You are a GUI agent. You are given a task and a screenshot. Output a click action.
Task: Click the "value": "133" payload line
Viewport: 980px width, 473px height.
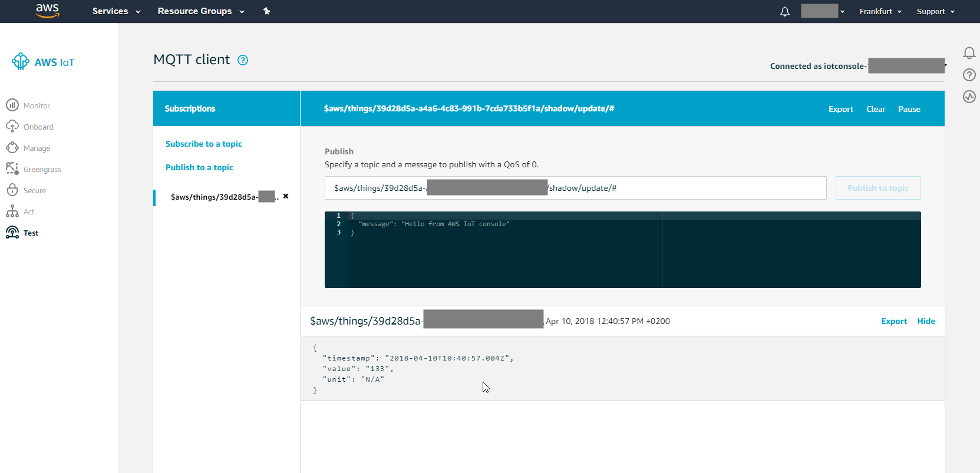pyautogui.click(x=358, y=369)
